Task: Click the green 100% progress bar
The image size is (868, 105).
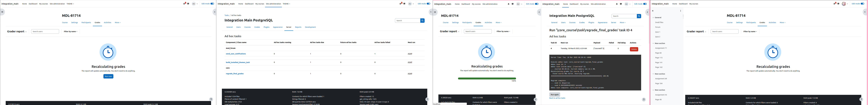Action: point(487,79)
